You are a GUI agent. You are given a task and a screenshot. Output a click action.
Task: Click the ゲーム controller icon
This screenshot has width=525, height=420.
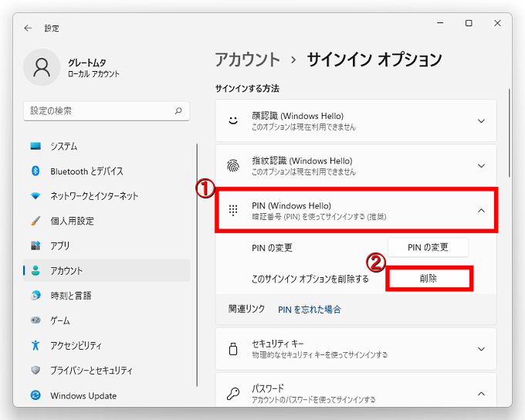click(36, 320)
